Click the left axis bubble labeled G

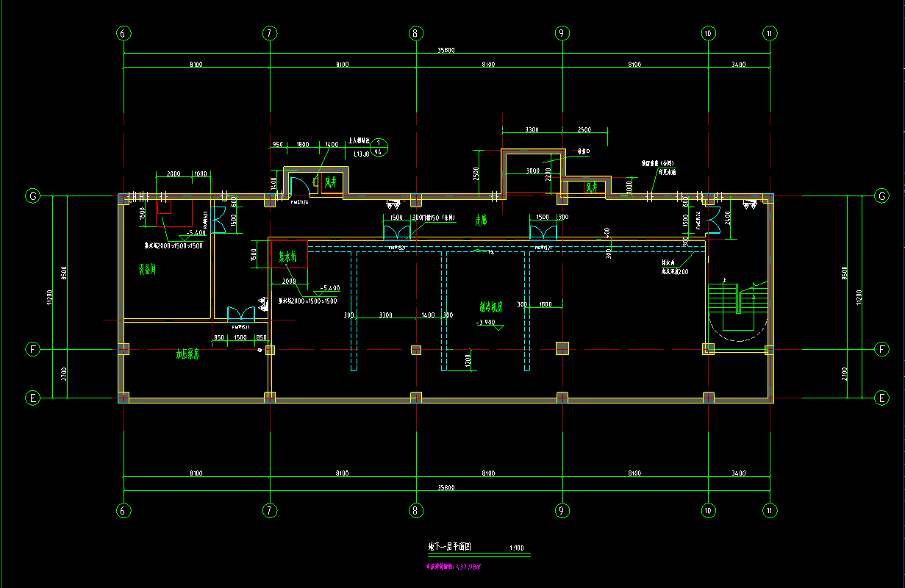pos(33,196)
